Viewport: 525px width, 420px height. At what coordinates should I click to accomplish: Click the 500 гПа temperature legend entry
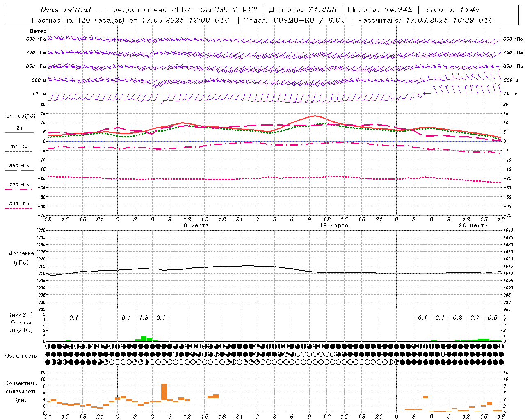tap(19, 203)
